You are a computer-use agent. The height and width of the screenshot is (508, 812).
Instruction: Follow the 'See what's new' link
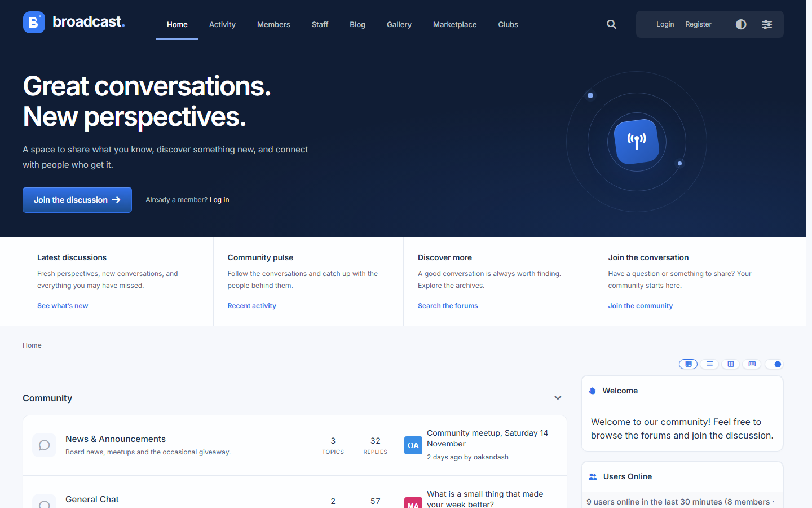pyautogui.click(x=63, y=306)
